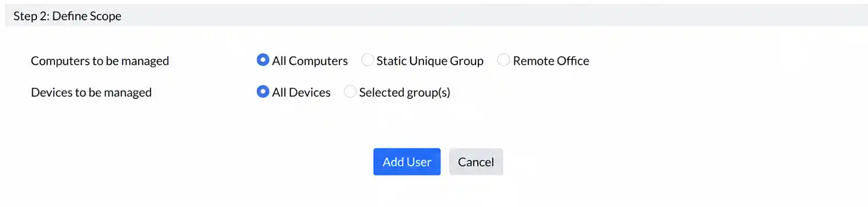Click the 'Computers to be managed' field label
Viewport: 868px width, 207px height.
(100, 61)
